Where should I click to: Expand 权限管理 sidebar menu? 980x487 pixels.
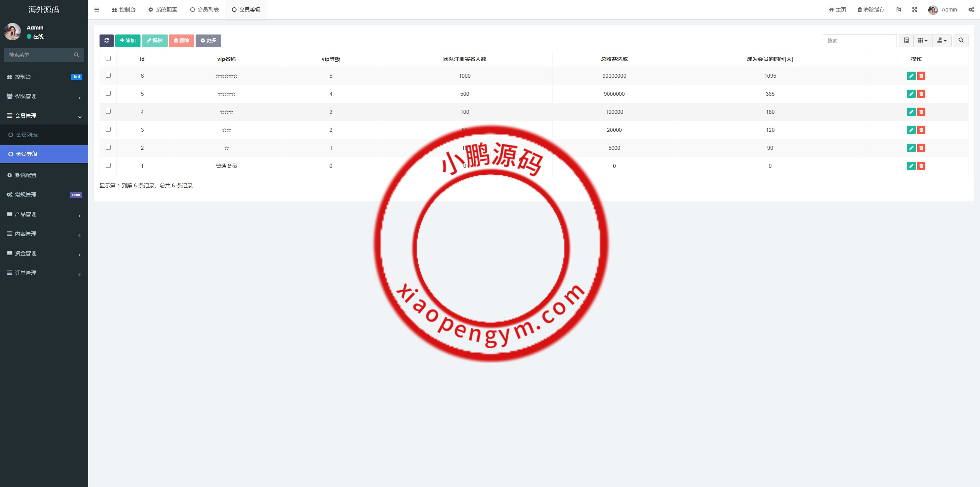(x=44, y=96)
